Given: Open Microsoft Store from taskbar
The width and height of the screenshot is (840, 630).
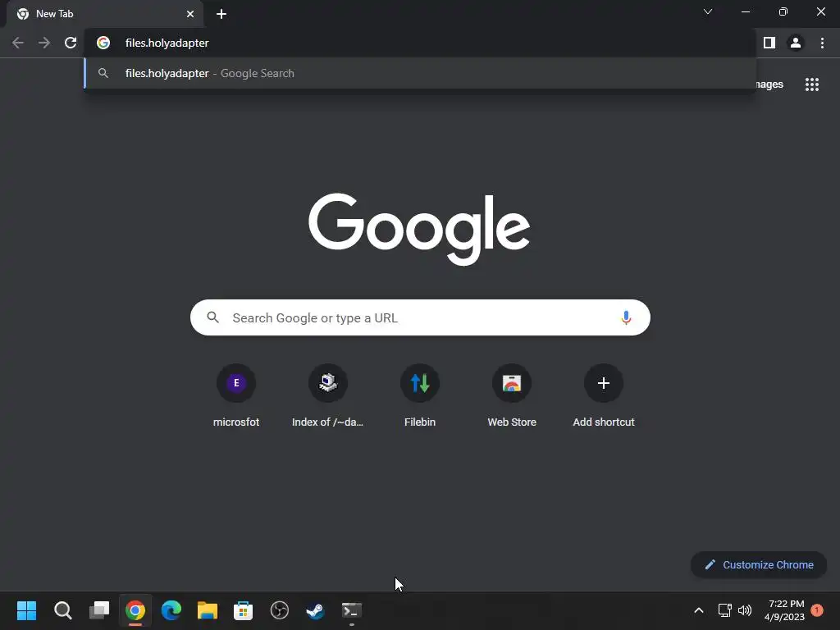Looking at the screenshot, I should pos(243,610).
